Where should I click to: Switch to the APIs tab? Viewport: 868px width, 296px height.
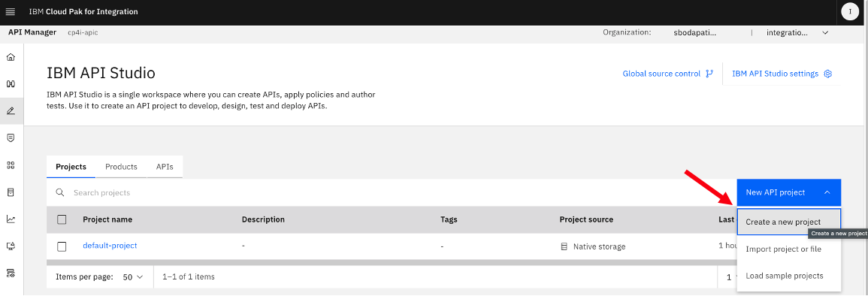(165, 167)
